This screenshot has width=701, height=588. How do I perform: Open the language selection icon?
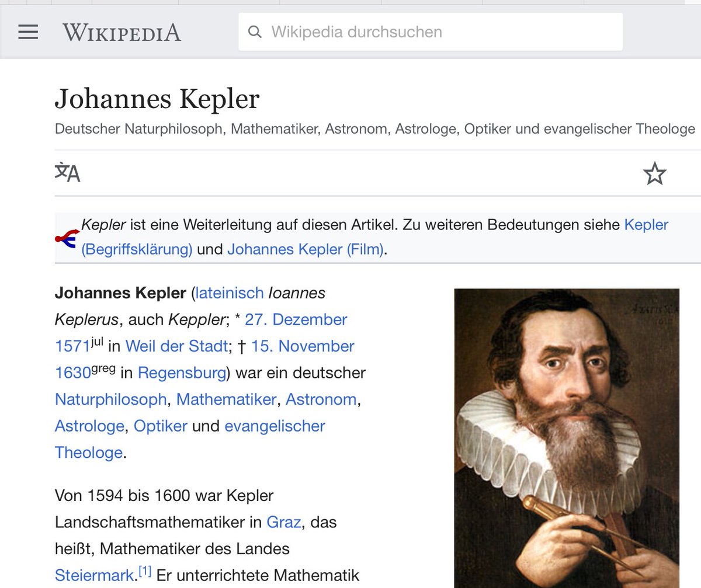tap(68, 173)
